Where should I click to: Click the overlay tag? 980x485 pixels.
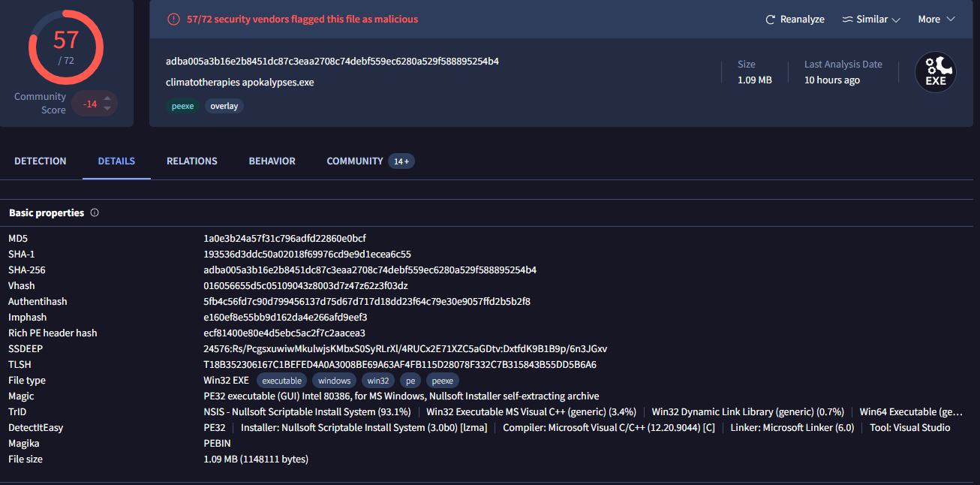pyautogui.click(x=224, y=107)
